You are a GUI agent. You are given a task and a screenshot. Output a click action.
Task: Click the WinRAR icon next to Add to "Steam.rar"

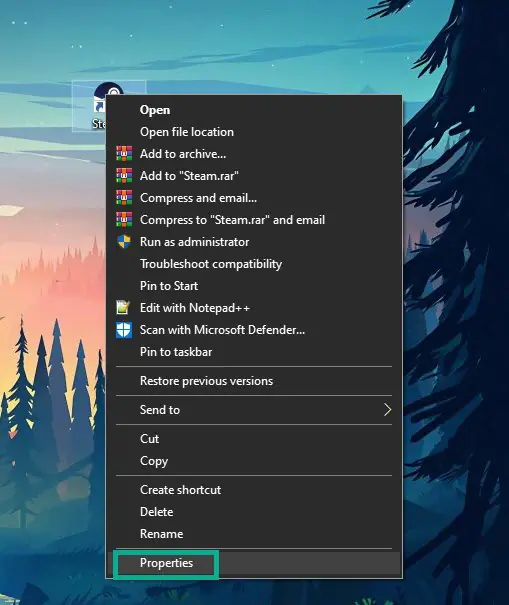click(124, 176)
